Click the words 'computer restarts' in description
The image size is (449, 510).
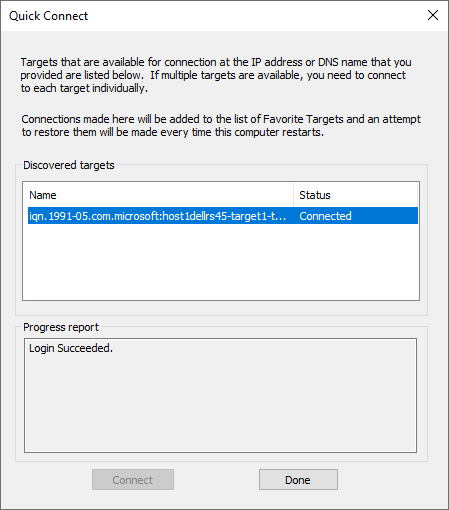[x=278, y=132]
